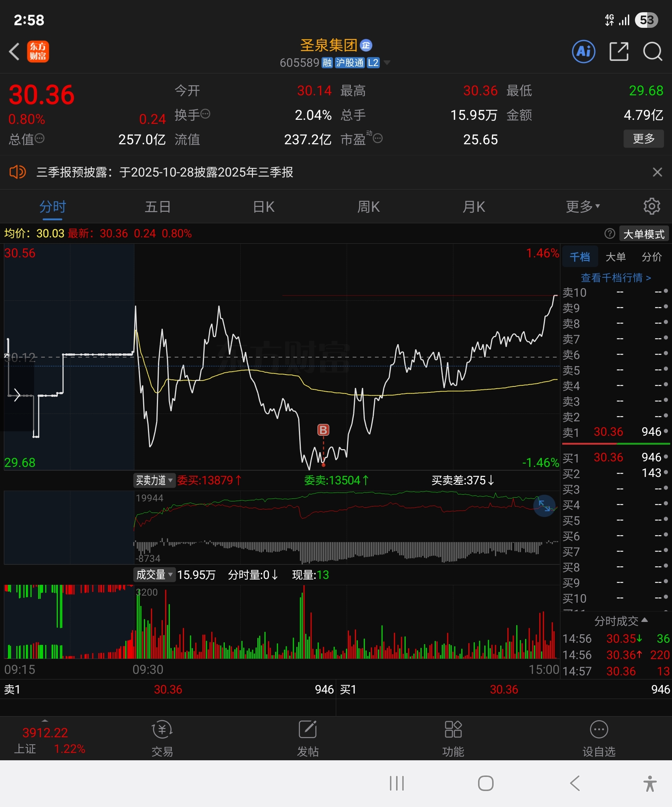Open the 更多 chart period dropdown
The width and height of the screenshot is (672, 807).
pyautogui.click(x=583, y=206)
